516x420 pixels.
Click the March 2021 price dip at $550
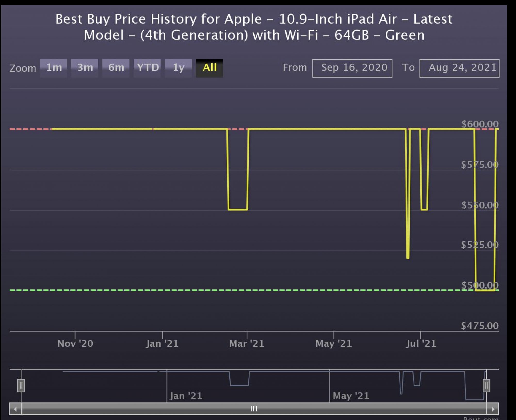238,210
